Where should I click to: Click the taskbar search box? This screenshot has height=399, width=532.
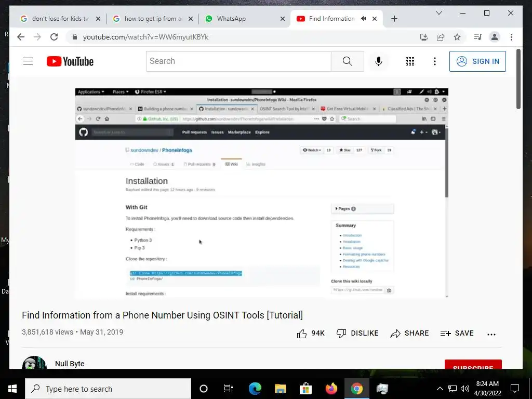tap(108, 389)
